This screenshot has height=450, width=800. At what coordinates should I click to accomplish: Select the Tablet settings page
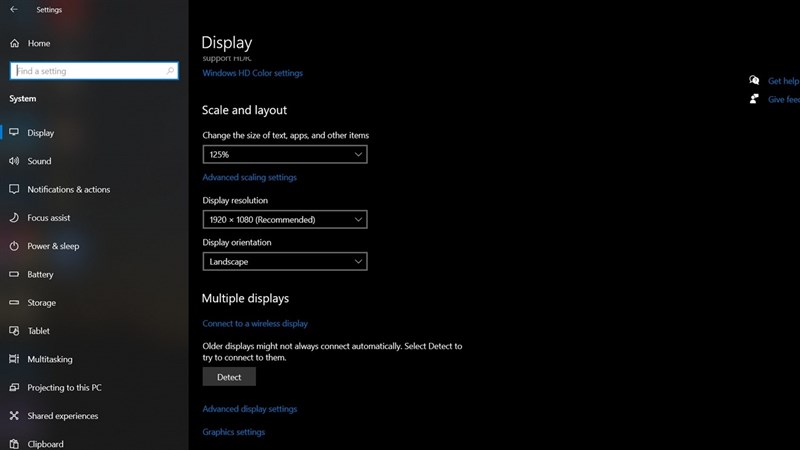click(x=39, y=331)
